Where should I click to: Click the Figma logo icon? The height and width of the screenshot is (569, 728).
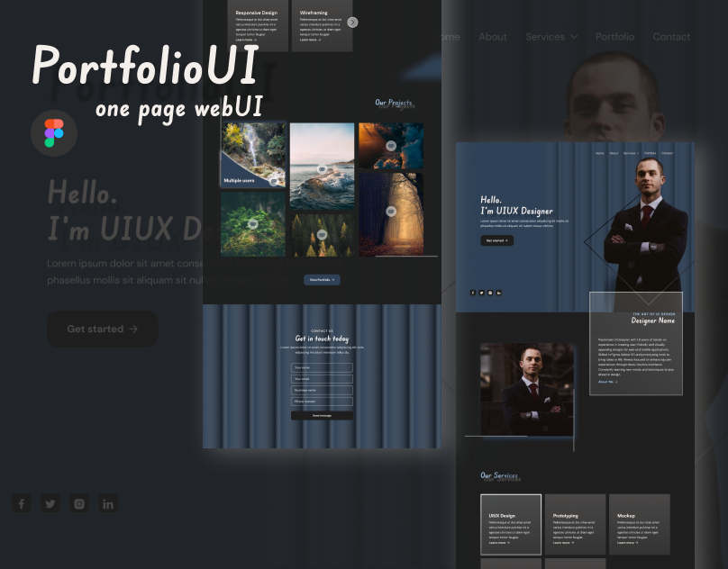[54, 132]
